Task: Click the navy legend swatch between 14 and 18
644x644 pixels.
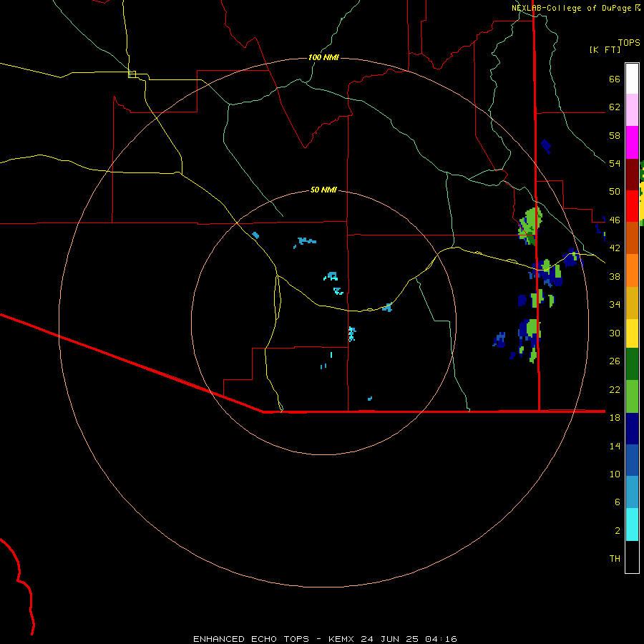Action: (632, 429)
